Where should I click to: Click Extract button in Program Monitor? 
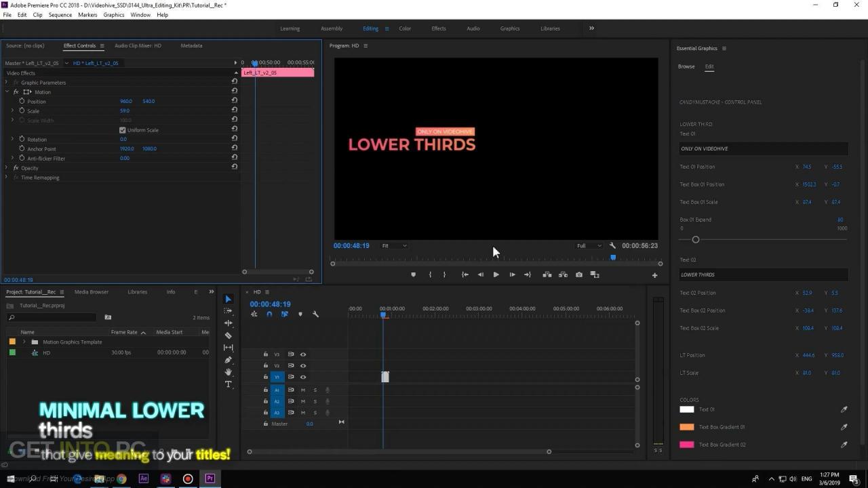563,274
